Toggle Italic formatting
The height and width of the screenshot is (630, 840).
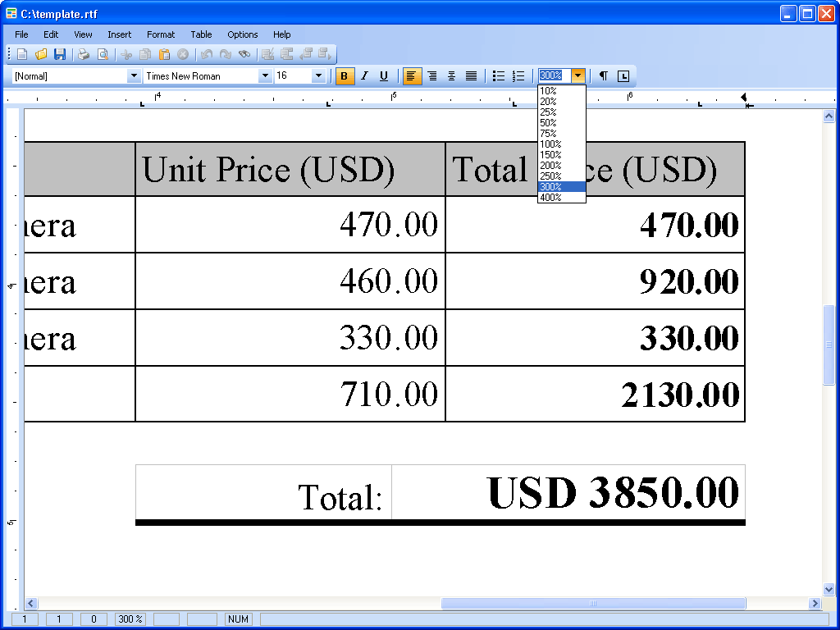[x=364, y=76]
